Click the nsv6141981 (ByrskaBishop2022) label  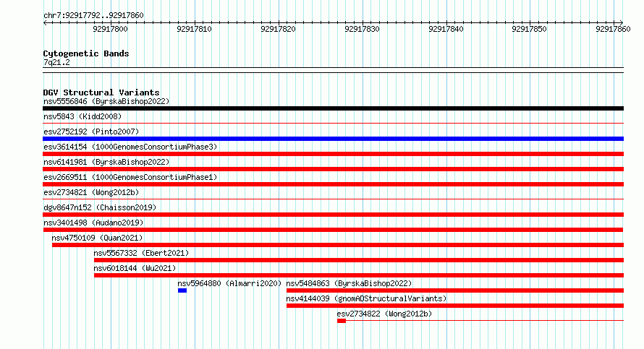(106, 162)
